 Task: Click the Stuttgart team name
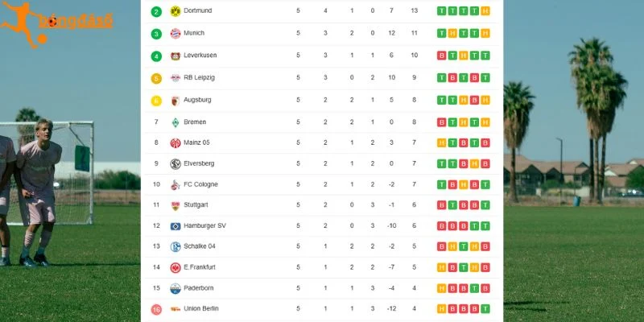(x=196, y=205)
